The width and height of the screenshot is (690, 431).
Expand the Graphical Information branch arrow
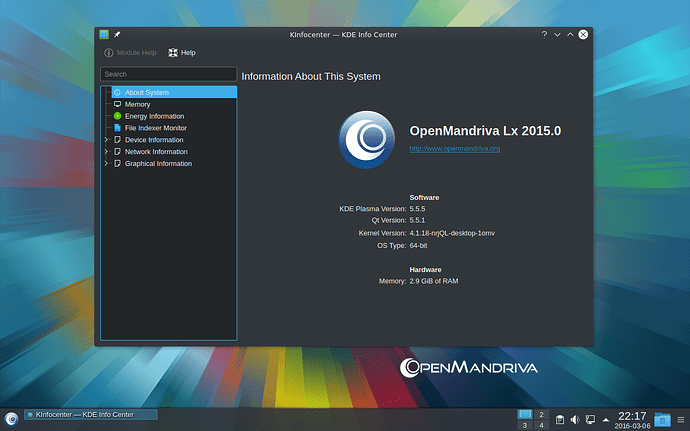pos(106,163)
